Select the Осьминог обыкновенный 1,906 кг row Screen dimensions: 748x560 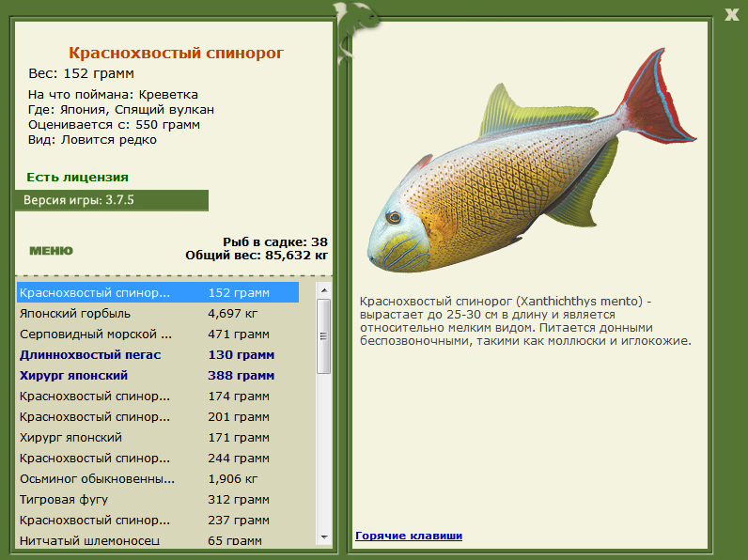click(158, 479)
